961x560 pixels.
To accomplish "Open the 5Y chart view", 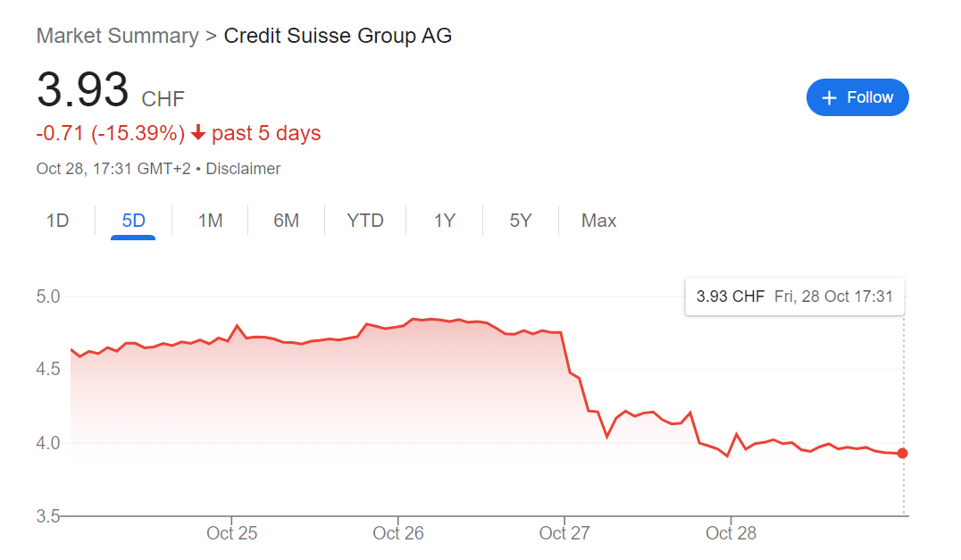I will tap(521, 221).
